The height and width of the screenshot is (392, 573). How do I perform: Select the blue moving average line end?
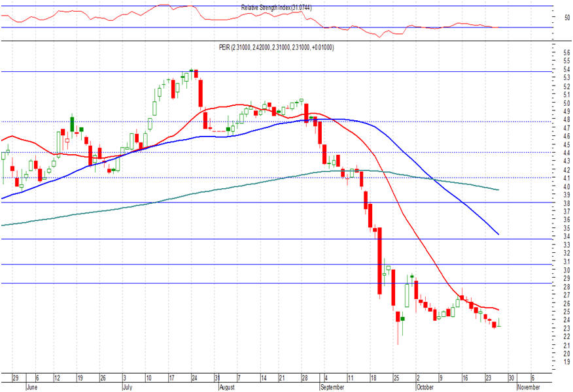click(498, 234)
